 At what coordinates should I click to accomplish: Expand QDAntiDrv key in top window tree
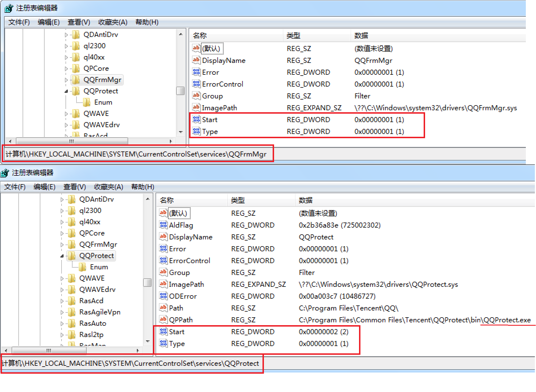click(66, 35)
